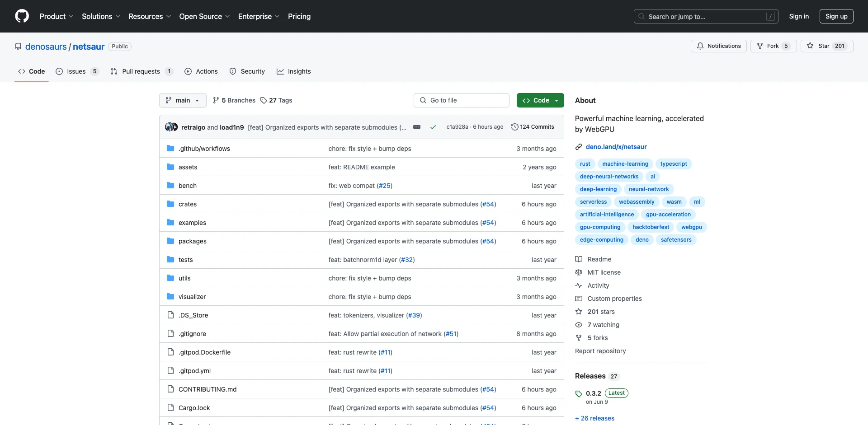Click the Notifications button

719,46
